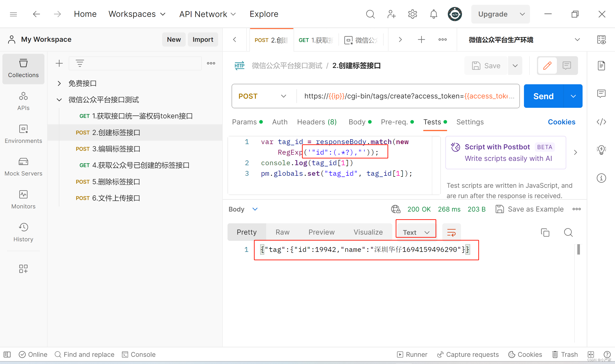The height and width of the screenshot is (364, 615).
Task: Switch to comment mode icon
Action: pyautogui.click(x=567, y=66)
